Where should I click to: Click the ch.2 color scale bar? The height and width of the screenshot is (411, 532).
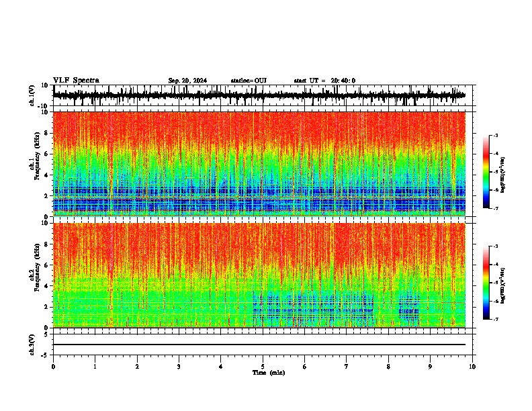486,283
